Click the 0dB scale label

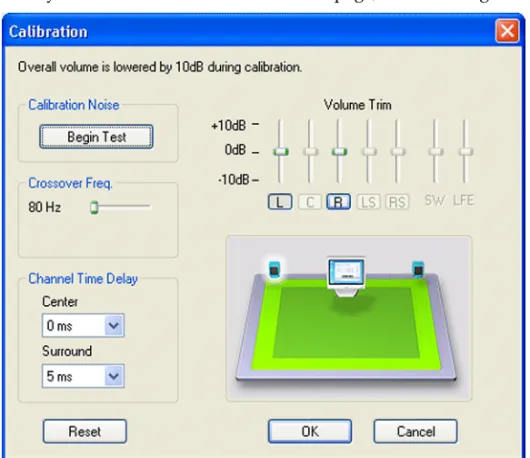click(235, 149)
